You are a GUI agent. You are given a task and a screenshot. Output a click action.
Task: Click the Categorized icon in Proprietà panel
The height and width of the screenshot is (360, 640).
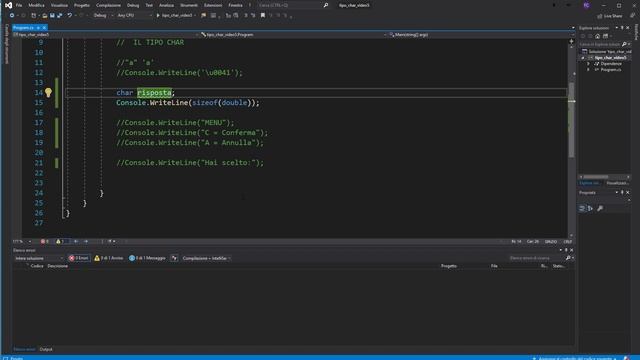coord(582,209)
